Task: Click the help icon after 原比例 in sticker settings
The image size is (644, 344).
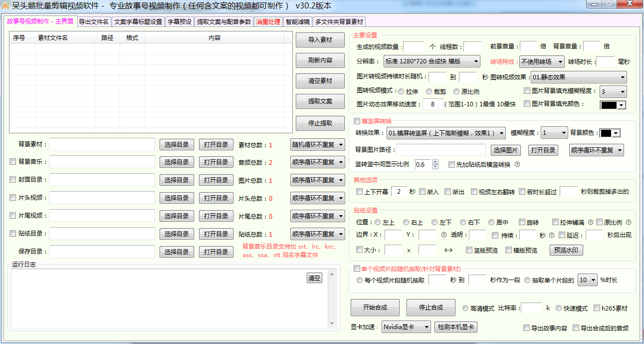Action: pyautogui.click(x=629, y=222)
